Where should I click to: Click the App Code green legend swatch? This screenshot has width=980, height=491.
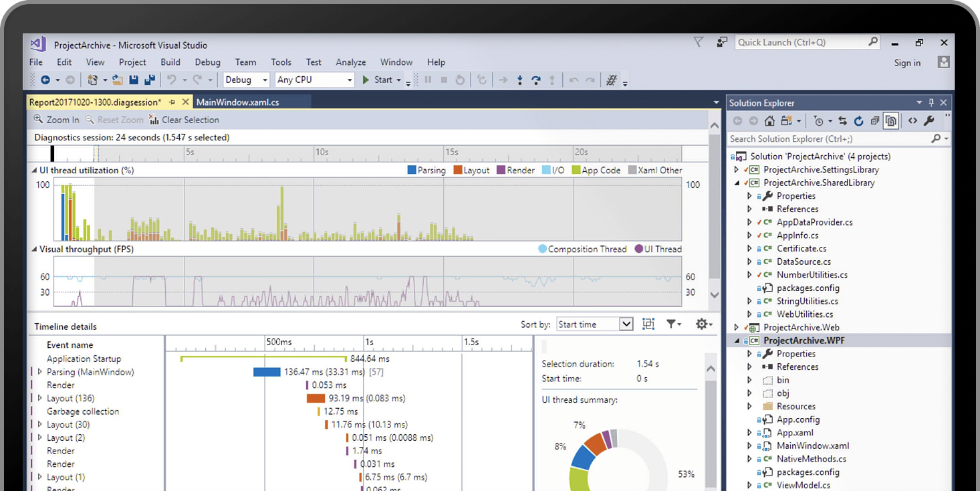click(576, 171)
